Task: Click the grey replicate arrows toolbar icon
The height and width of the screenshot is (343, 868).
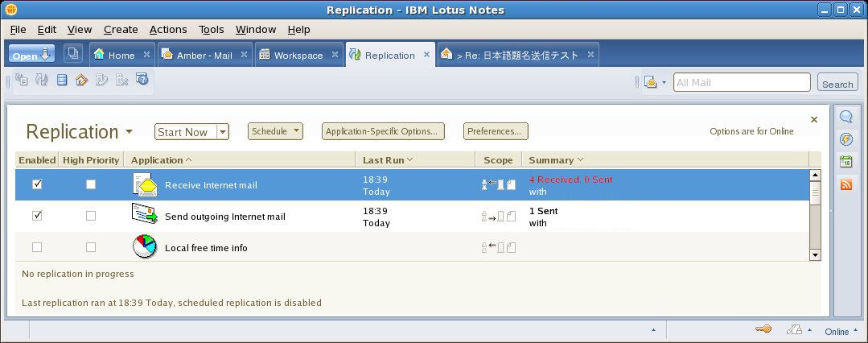Action: [42, 80]
